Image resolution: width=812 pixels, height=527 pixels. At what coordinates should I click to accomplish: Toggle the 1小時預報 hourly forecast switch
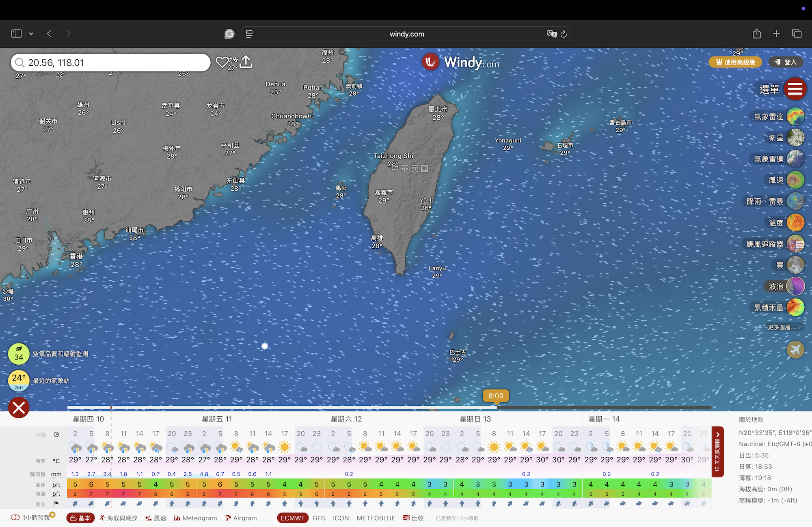(x=15, y=518)
